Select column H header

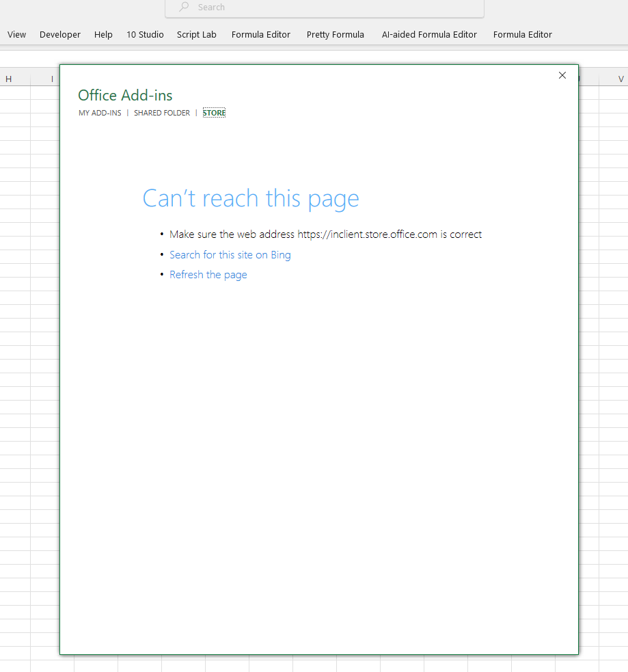click(x=9, y=79)
